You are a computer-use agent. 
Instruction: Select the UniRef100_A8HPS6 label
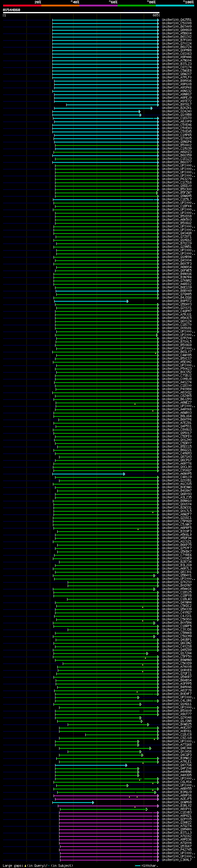[177, 795]
